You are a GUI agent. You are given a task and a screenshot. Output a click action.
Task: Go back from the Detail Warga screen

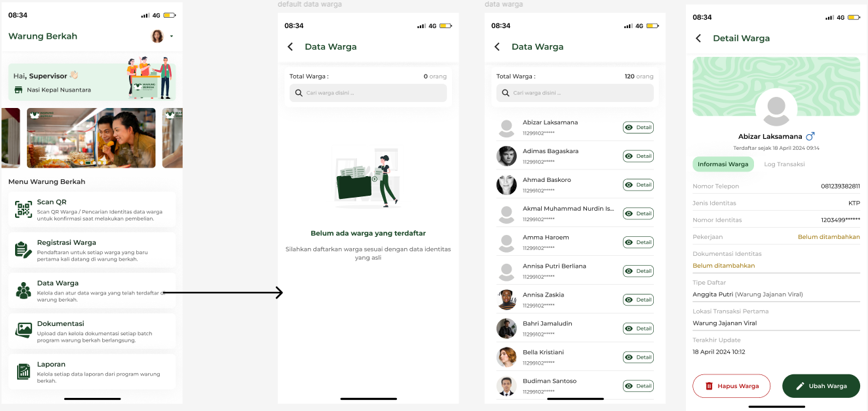tap(698, 39)
